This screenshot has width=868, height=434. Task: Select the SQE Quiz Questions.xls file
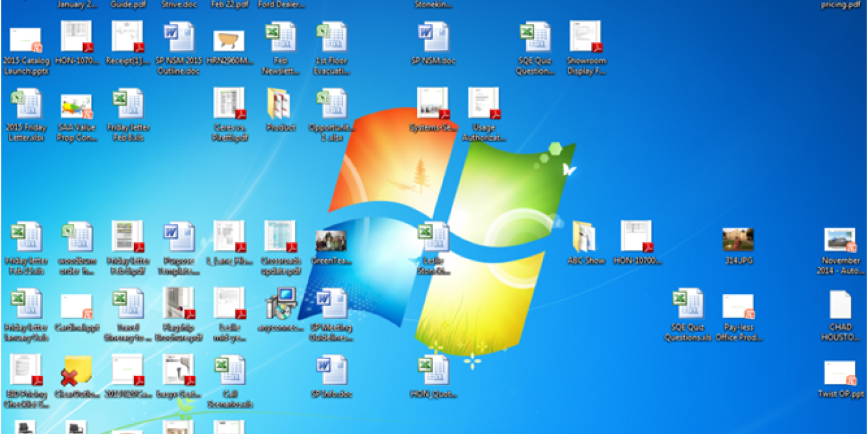click(x=688, y=304)
